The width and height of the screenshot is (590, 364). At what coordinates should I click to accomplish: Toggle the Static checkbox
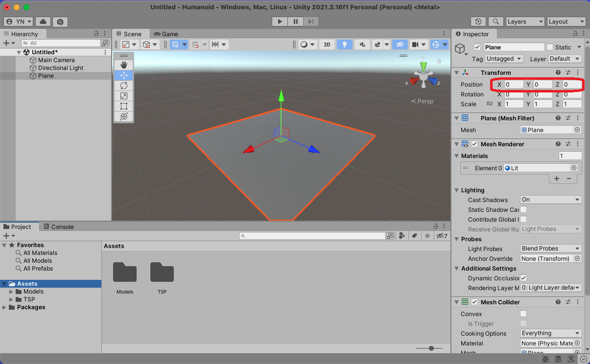[550, 47]
